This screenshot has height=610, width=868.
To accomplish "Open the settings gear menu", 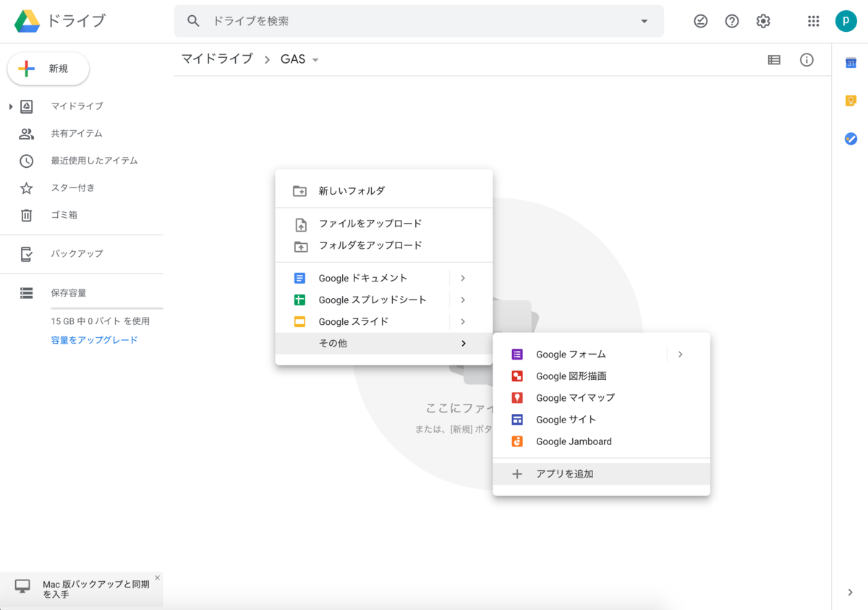I will [x=763, y=21].
